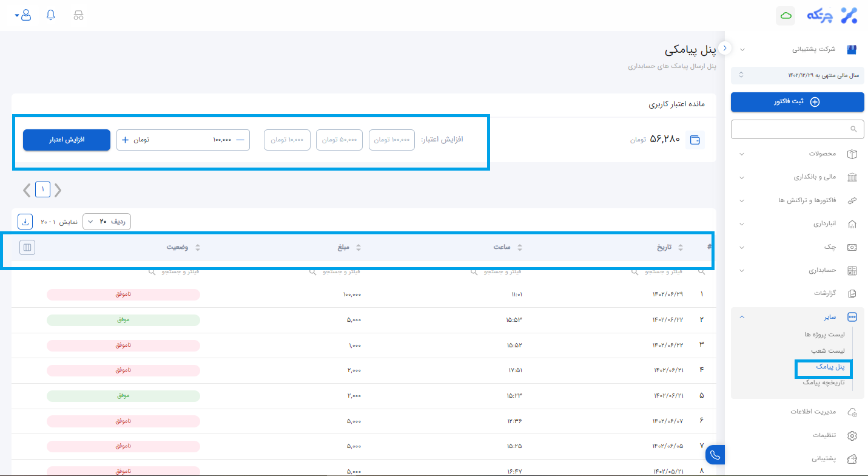Click the notification bell icon
Image resolution: width=868 pixels, height=476 pixels.
click(51, 15)
